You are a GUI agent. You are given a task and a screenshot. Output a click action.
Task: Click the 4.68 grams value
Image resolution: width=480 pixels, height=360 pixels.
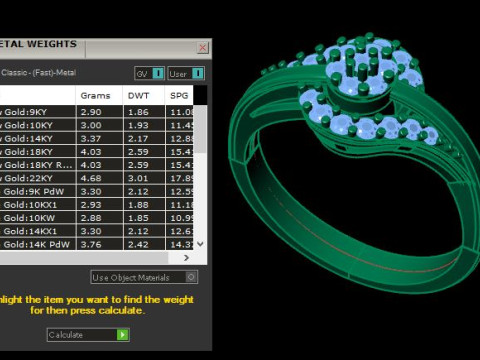[91, 178]
